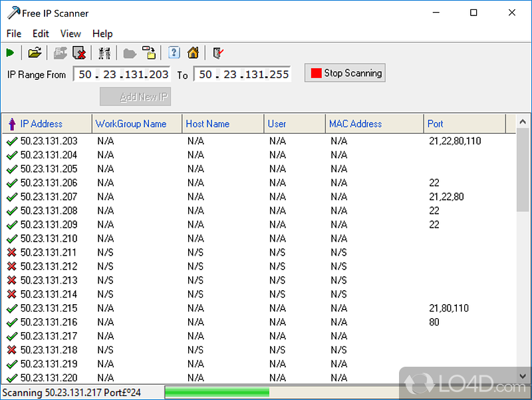Open Help using question mark icon
This screenshot has height=400, width=532.
(x=174, y=53)
